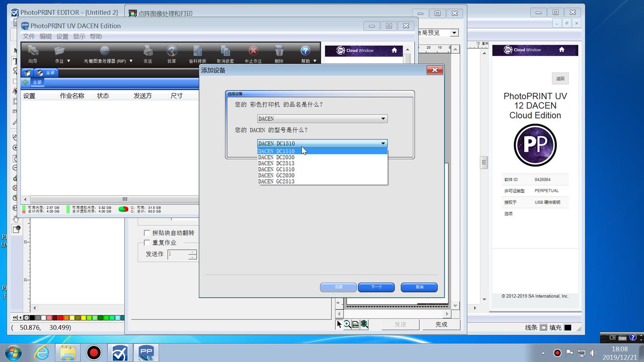The width and height of the screenshot is (644, 362).
Task: Enable 重复作业 checkbox
Action: (x=147, y=243)
